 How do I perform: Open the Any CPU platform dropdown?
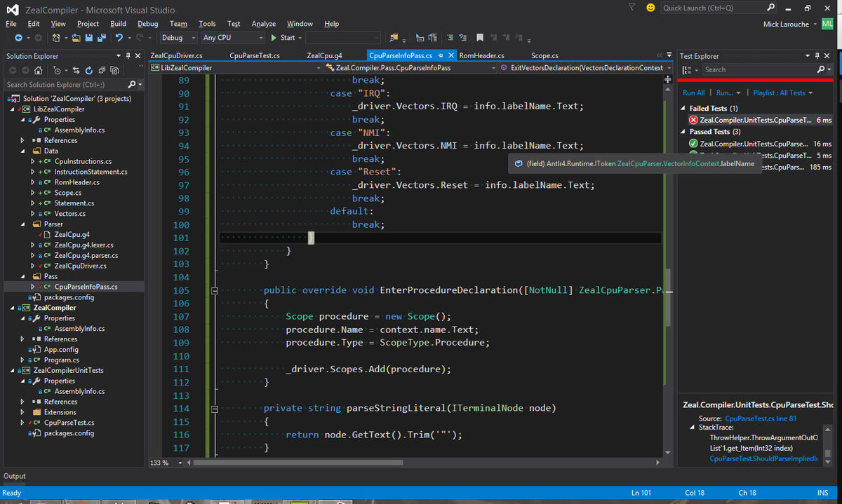tap(232, 38)
